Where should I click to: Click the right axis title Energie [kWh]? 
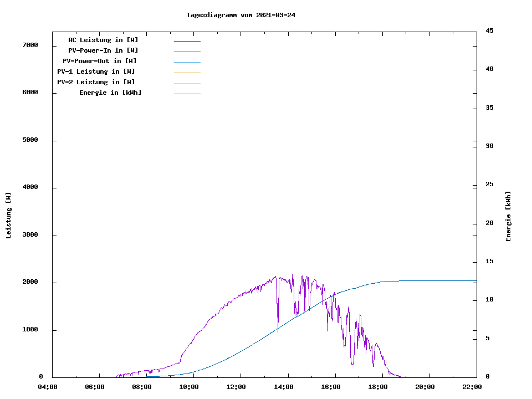pos(508,216)
